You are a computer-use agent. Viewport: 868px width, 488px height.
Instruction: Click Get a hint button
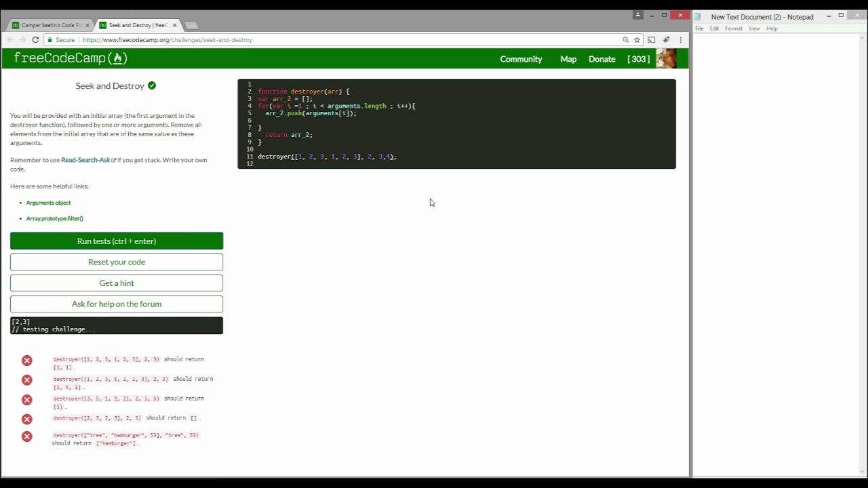[x=117, y=283]
